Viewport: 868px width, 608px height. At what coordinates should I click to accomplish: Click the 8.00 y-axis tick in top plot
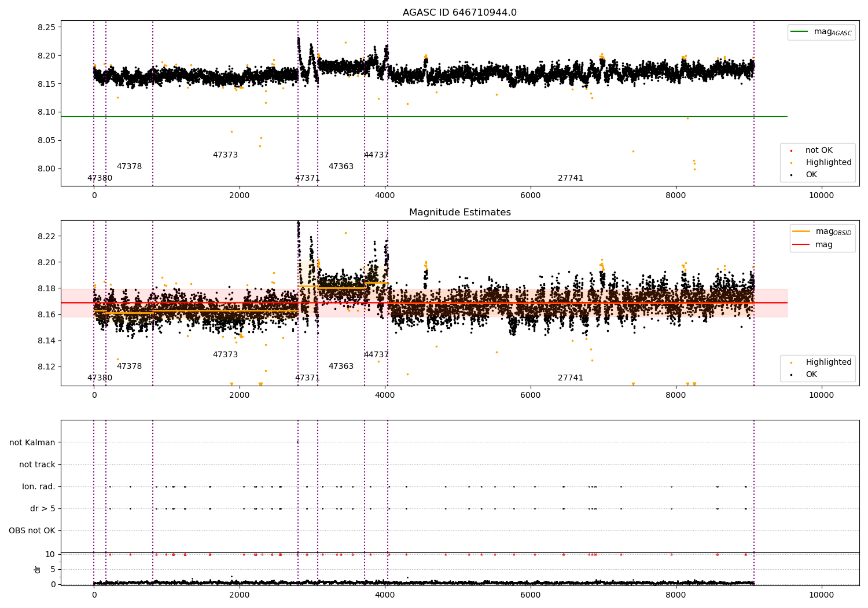tap(46, 169)
